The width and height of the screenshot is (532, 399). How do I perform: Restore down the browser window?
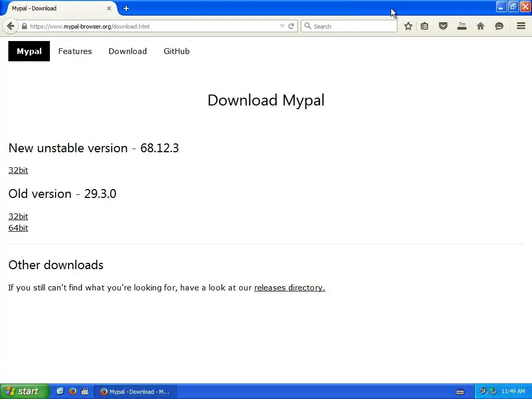pos(513,7)
